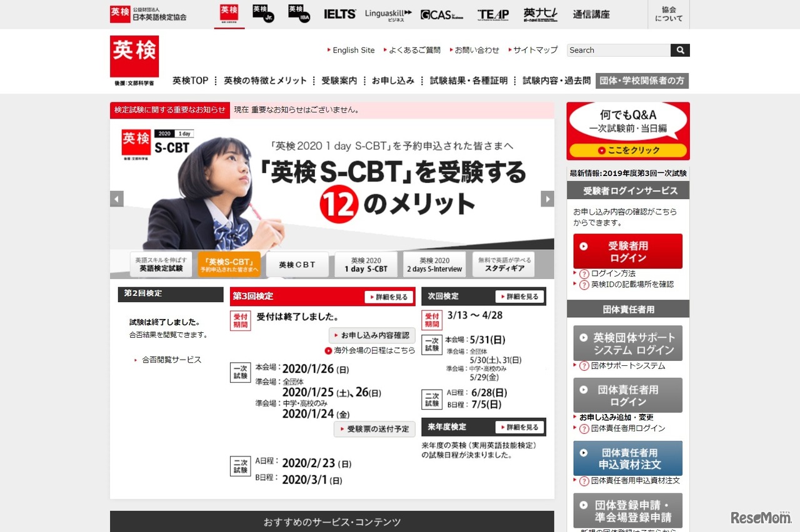Open the 団体サポートシステム help link
The height and width of the screenshot is (532, 800).
click(x=628, y=366)
